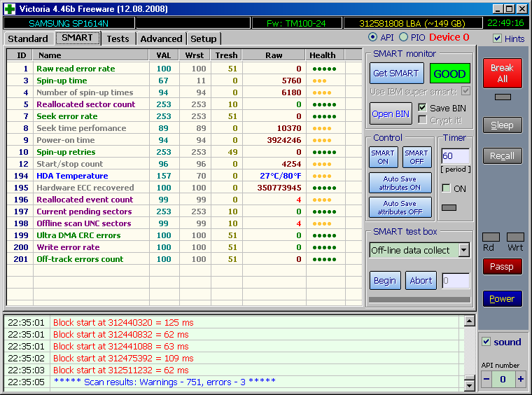Click the Recall button
This screenshot has height=395, width=532.
(502, 155)
